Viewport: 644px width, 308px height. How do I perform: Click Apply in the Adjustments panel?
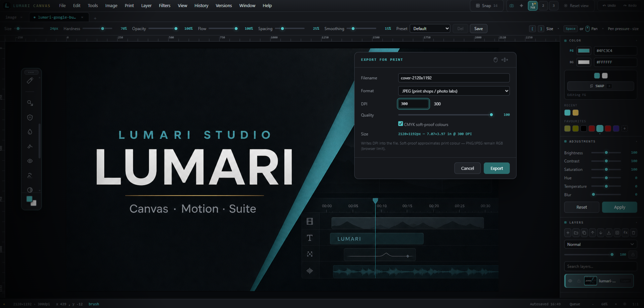[x=619, y=207]
